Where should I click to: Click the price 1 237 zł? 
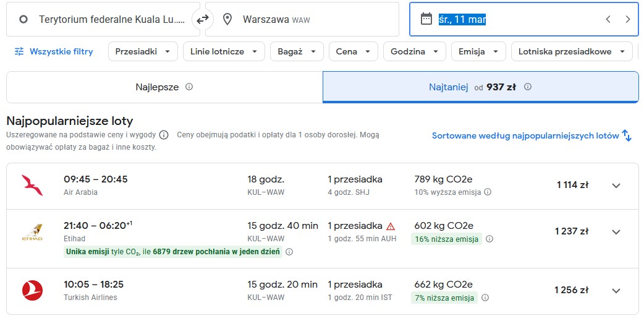click(572, 231)
